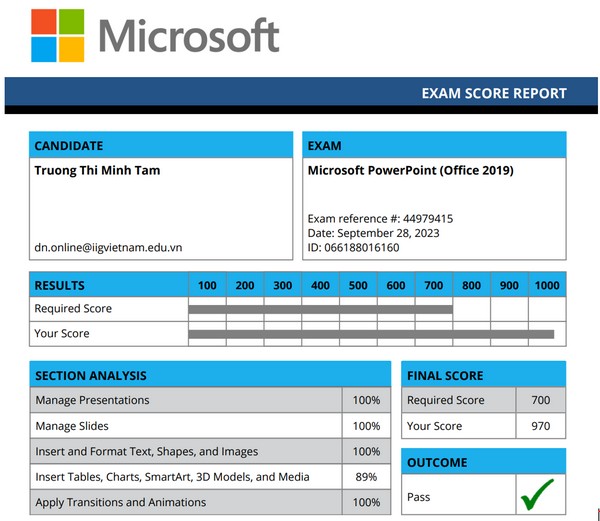Click the 100% value for Insert and Format Text
The height and width of the screenshot is (521, 600).
tap(366, 451)
